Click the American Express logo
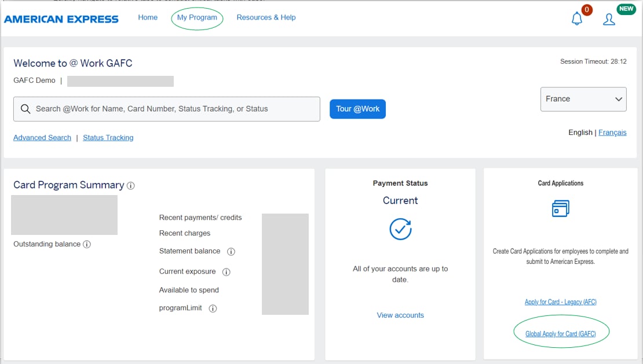Screen dimensions: 643x364 pos(61,19)
